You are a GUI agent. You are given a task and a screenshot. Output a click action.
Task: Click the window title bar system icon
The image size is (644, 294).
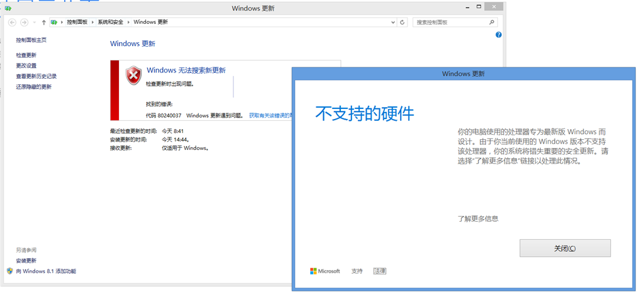[8, 8]
